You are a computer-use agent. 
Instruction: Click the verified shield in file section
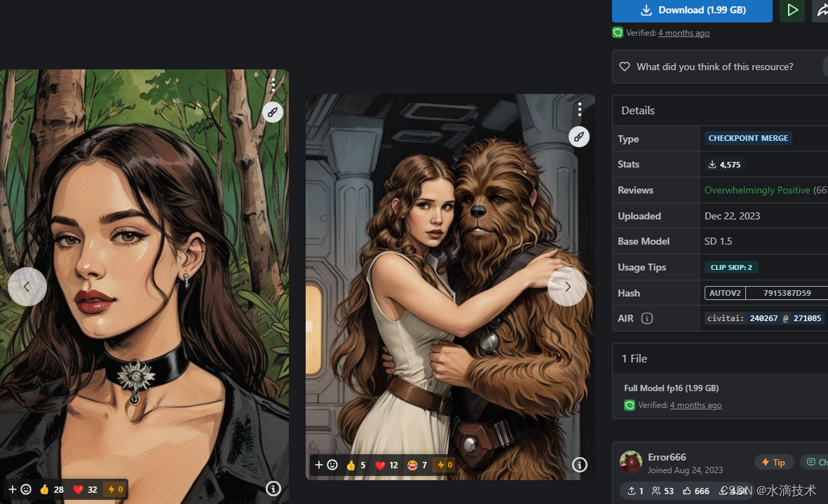click(x=630, y=405)
